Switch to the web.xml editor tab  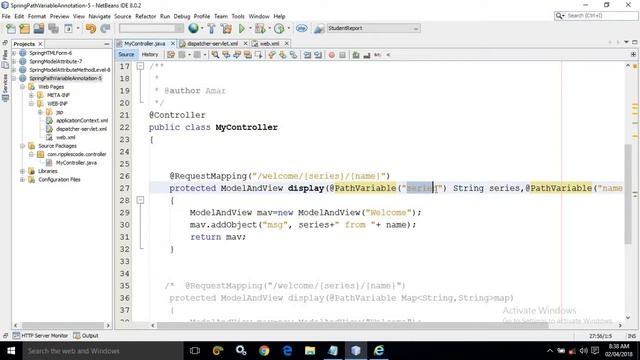tap(269, 43)
